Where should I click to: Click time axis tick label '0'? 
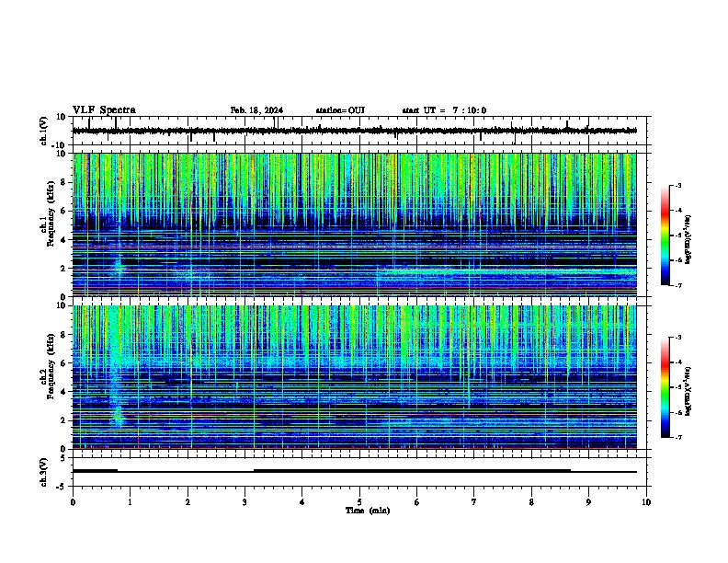73,502
